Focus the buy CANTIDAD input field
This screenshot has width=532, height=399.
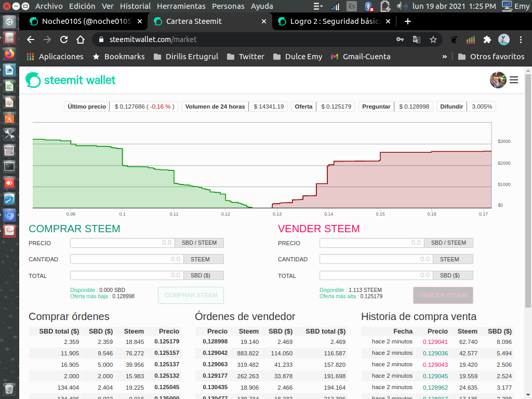pyautogui.click(x=127, y=259)
